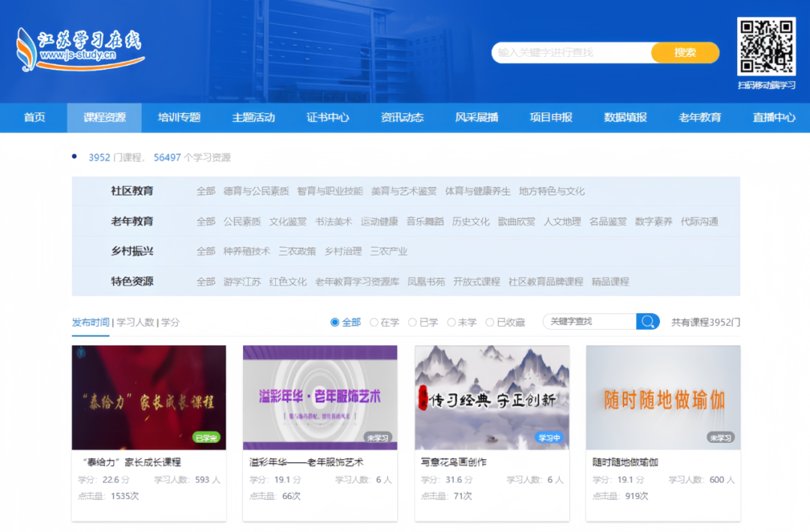Sort courses by 学习人数
The width and height of the screenshot is (810, 532).
(136, 322)
